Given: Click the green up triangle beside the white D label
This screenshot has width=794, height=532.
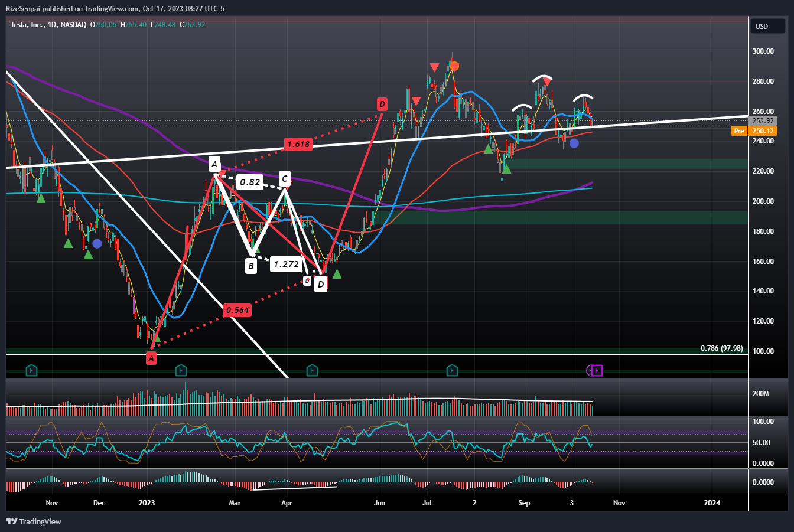Looking at the screenshot, I should click(x=337, y=274).
